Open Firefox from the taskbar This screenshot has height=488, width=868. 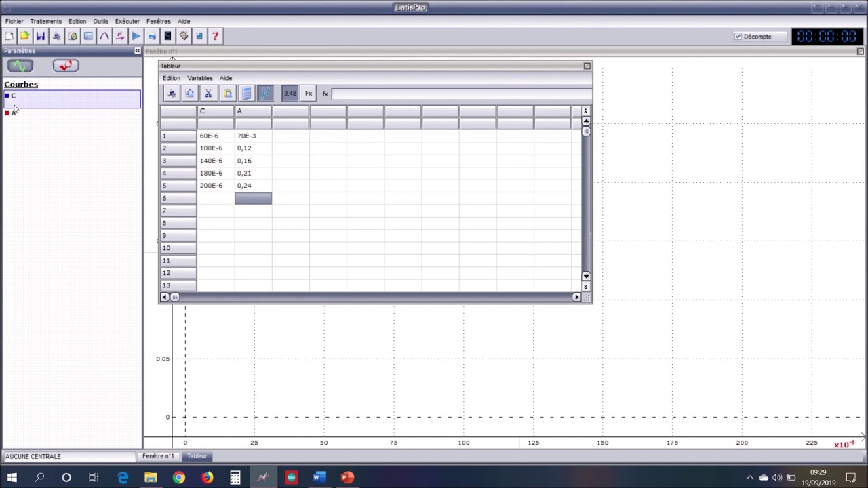coord(207,477)
